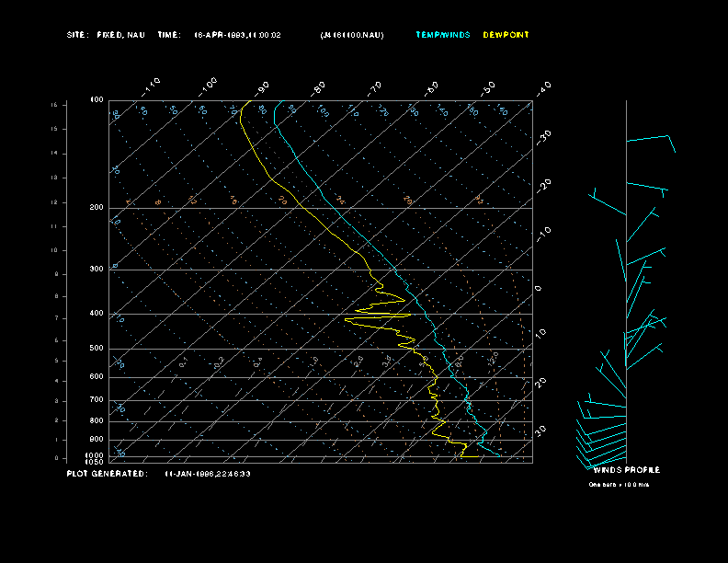Click the 200 pressure level label

coord(96,208)
